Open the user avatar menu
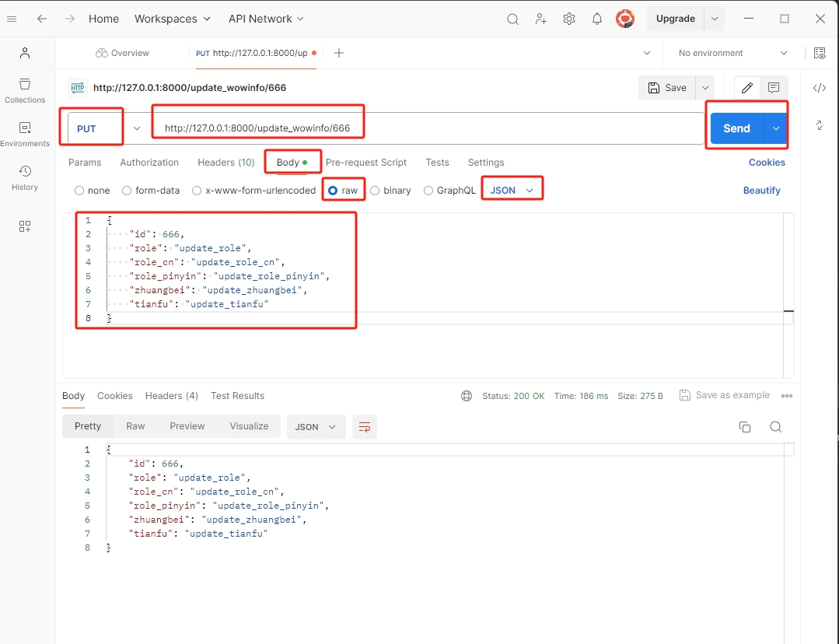 [x=624, y=19]
